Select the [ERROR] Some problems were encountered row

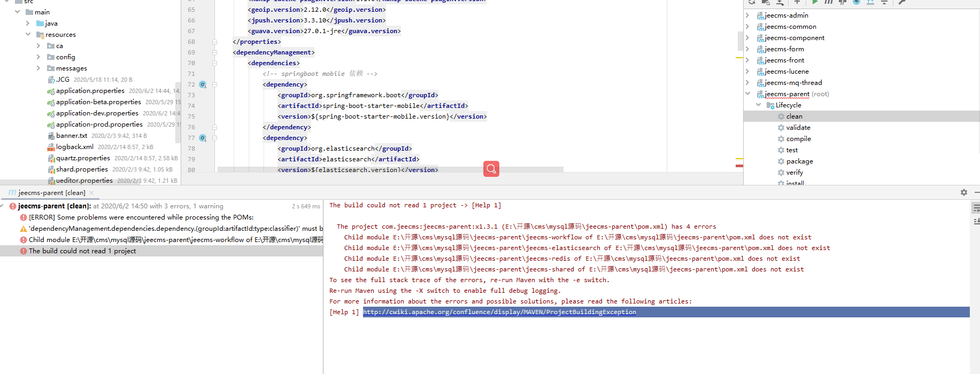click(161, 217)
